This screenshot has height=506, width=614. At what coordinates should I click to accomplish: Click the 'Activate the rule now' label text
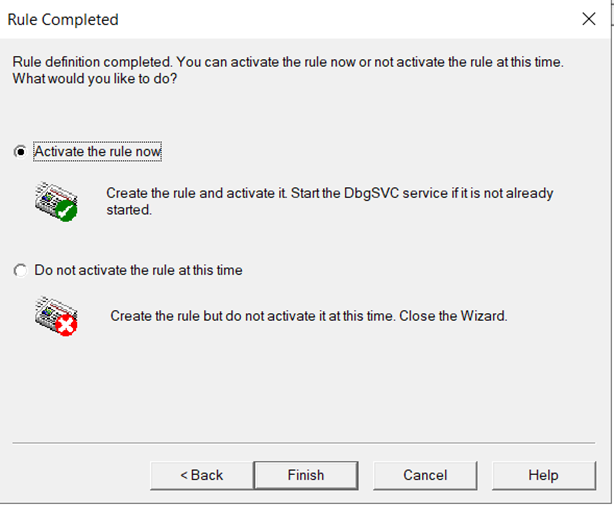pos(97,152)
